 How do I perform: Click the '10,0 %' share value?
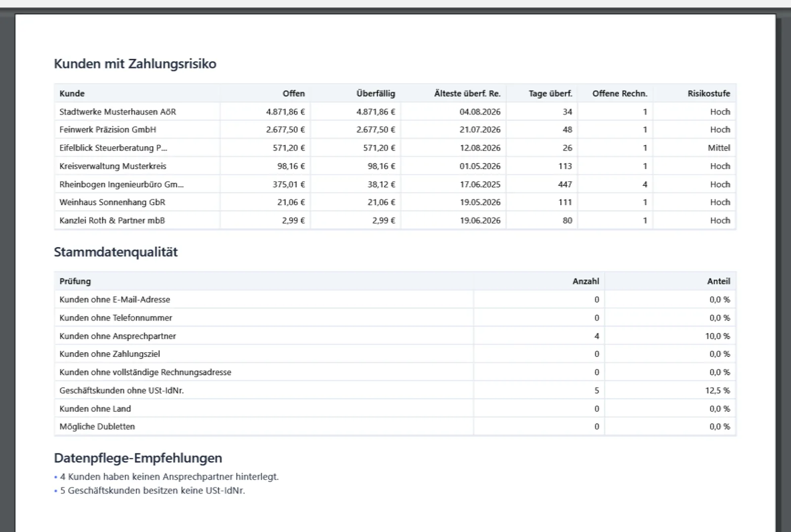click(717, 336)
